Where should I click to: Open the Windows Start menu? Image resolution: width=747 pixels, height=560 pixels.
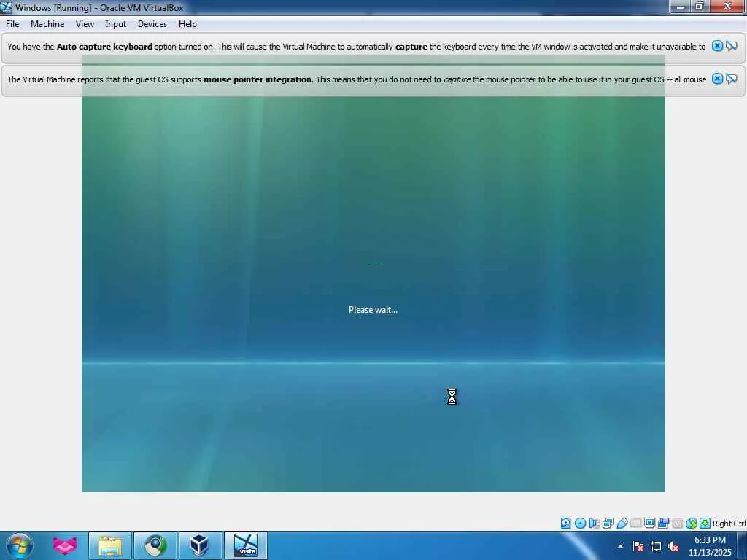point(20,545)
